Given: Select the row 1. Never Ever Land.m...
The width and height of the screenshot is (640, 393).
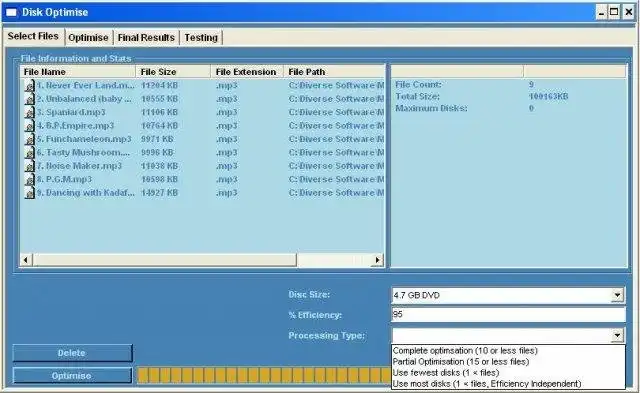Looking at the screenshot, I should click(202, 85).
